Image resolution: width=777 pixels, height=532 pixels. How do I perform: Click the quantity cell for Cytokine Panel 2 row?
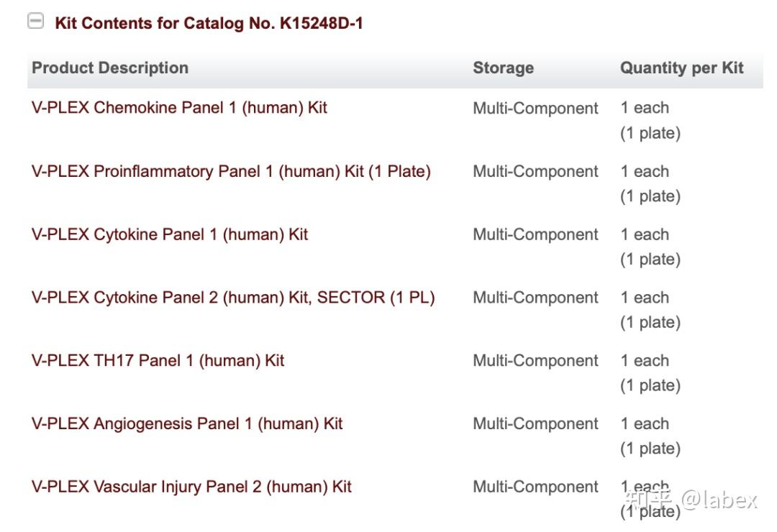(650, 310)
